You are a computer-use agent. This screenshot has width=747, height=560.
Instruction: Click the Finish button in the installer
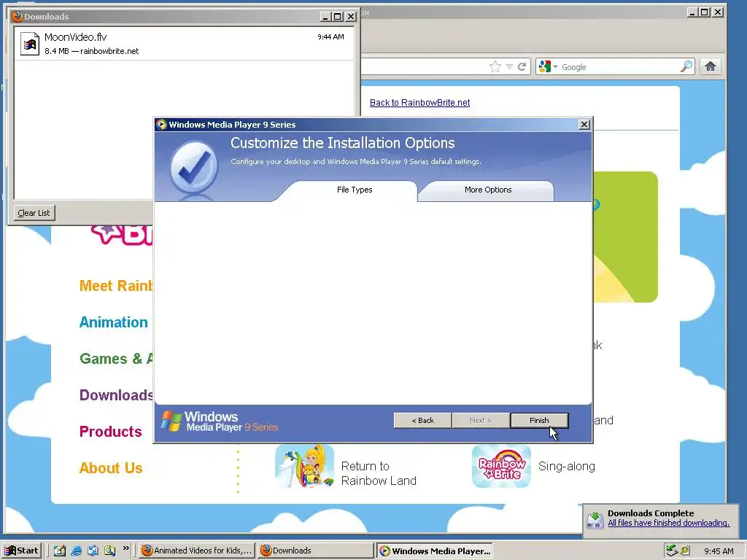[x=539, y=421]
